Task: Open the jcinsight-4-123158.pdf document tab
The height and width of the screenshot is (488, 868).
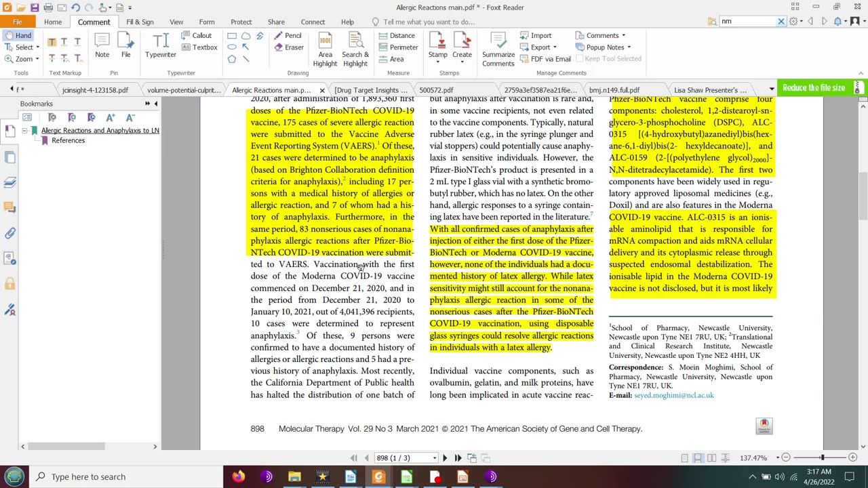Action: click(x=95, y=89)
